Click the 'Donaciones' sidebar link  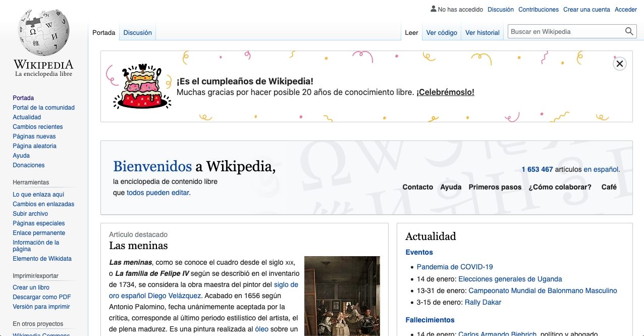pos(28,165)
